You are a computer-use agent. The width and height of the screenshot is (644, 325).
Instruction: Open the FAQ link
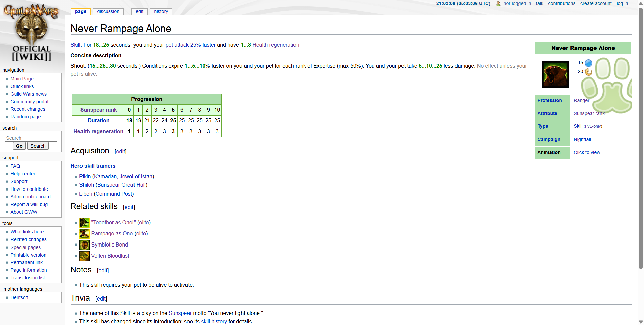[15, 166]
